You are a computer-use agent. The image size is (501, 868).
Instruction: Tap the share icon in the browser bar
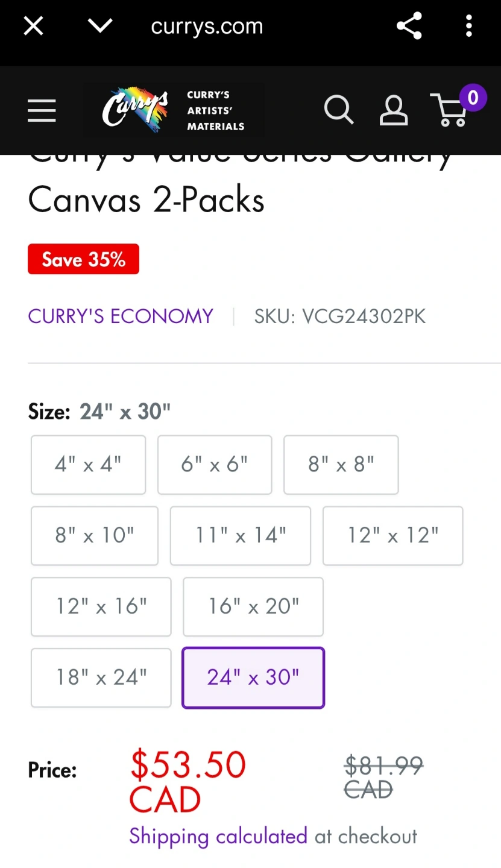click(x=409, y=26)
